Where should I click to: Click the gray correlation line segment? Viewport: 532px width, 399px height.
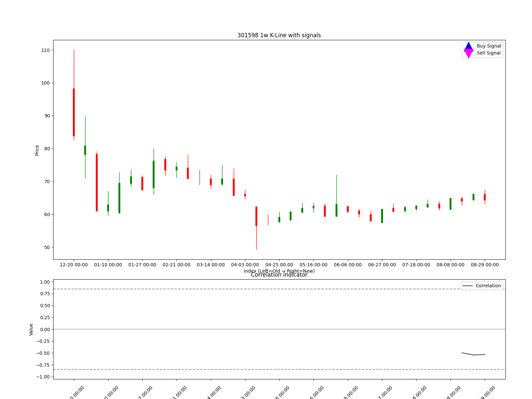(x=473, y=354)
